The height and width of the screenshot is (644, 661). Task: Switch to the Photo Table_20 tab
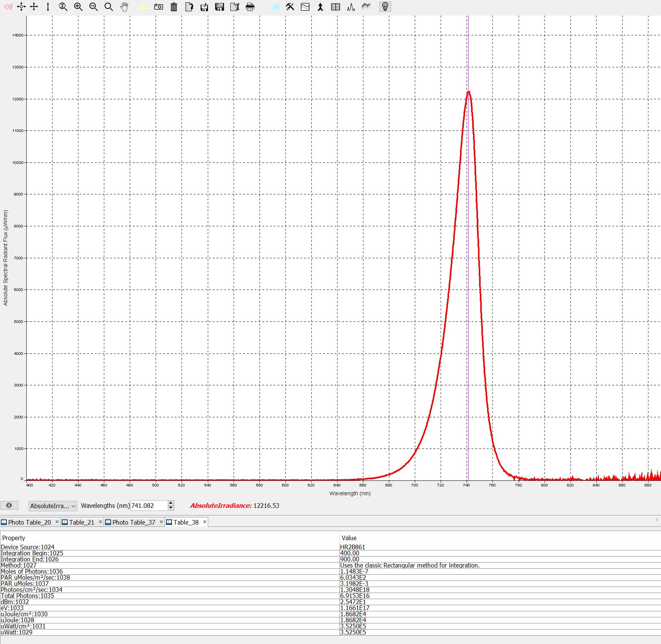29,522
